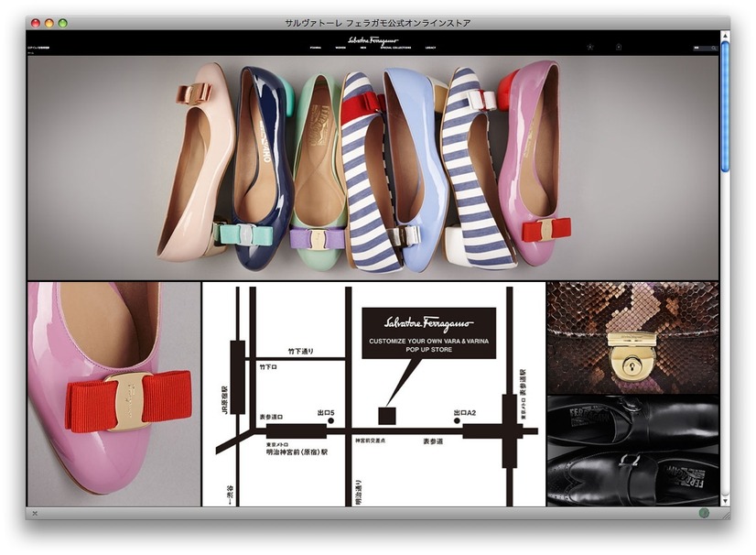Viewport: 756px width, 555px height.
Task: Open the WOMEN menu in navigation
Action: pos(340,48)
